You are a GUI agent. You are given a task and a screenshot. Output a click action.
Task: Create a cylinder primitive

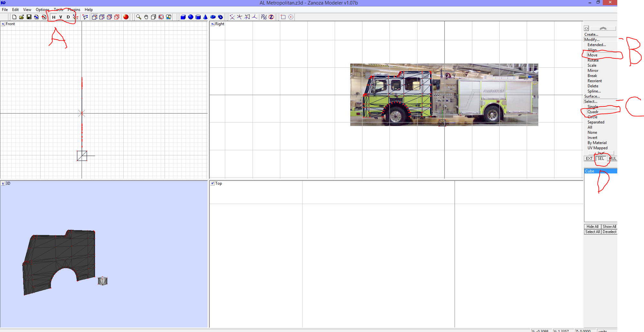[x=198, y=17]
